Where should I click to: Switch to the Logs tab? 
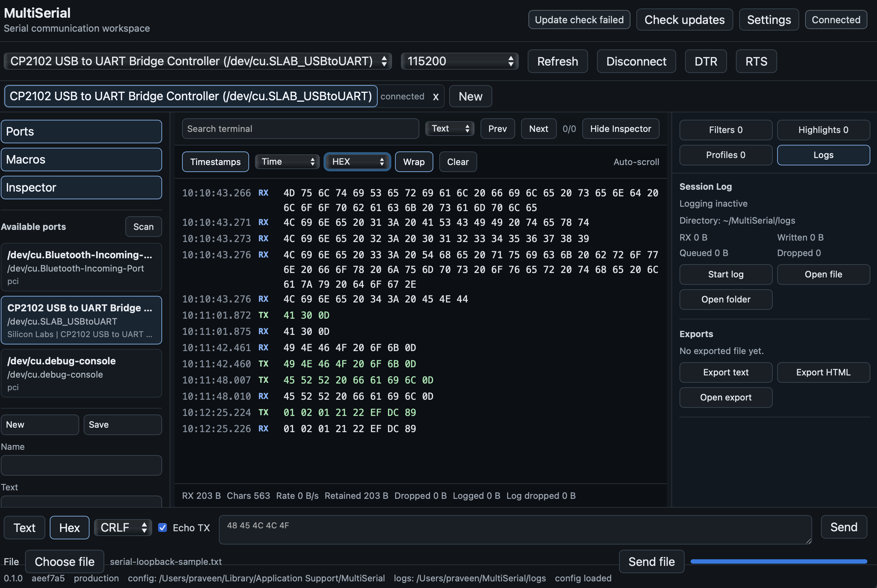pyautogui.click(x=823, y=155)
